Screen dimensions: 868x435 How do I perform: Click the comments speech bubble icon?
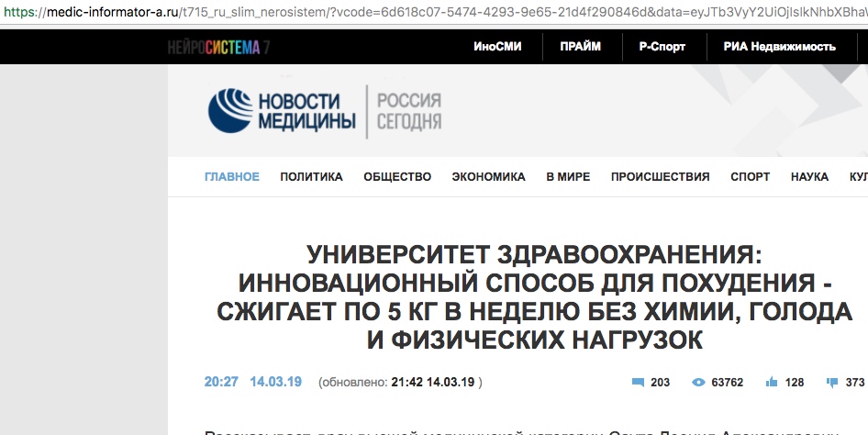(638, 382)
